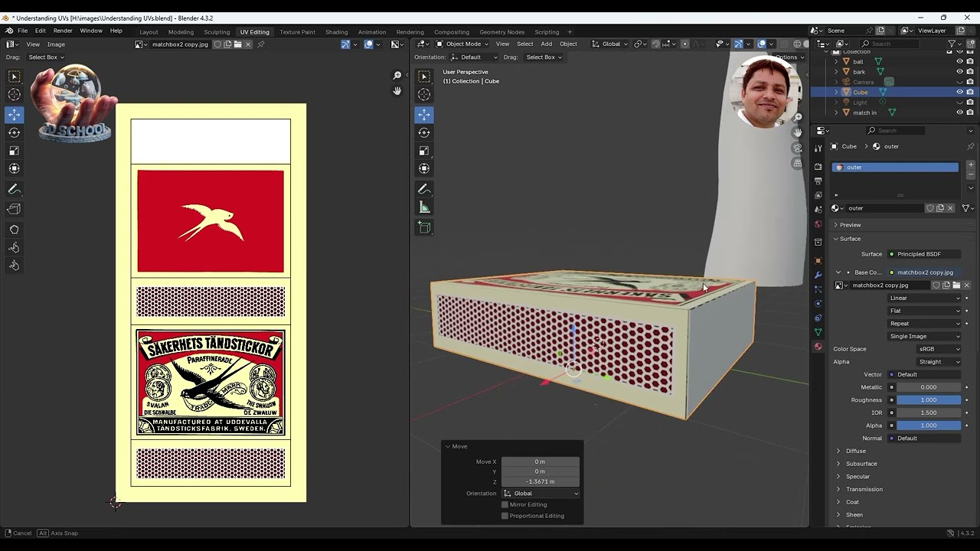Open the Render menu
Screen dimensions: 980x551
(63, 31)
